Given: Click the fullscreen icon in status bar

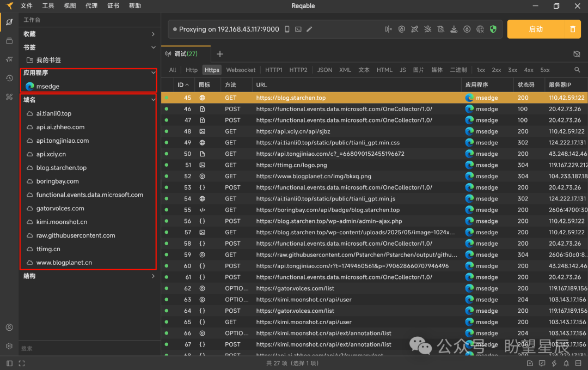Looking at the screenshot, I should [x=22, y=363].
